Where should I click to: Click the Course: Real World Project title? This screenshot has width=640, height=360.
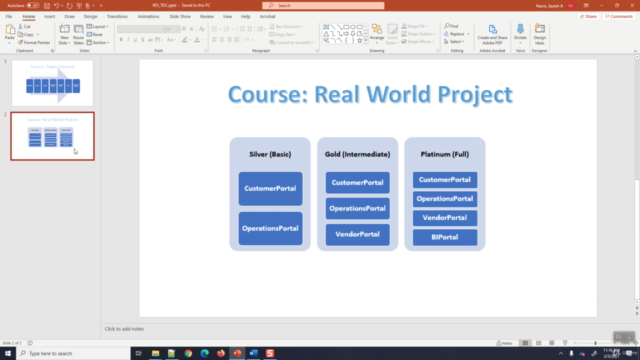(x=370, y=94)
